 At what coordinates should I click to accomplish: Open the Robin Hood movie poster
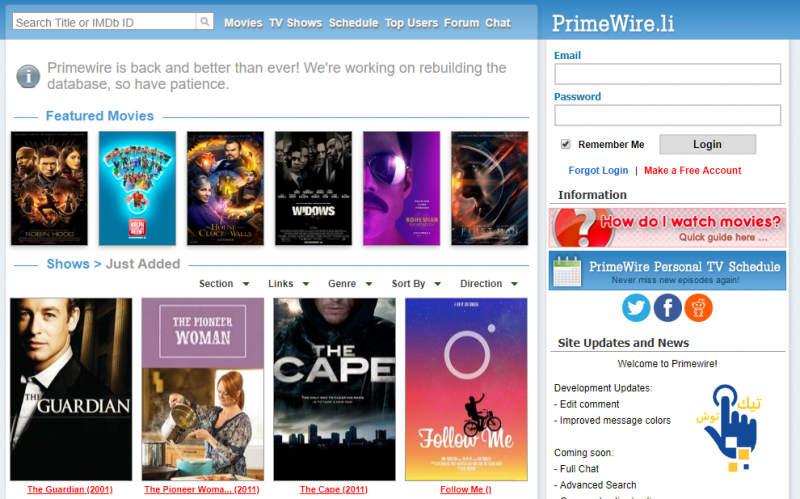click(49, 188)
